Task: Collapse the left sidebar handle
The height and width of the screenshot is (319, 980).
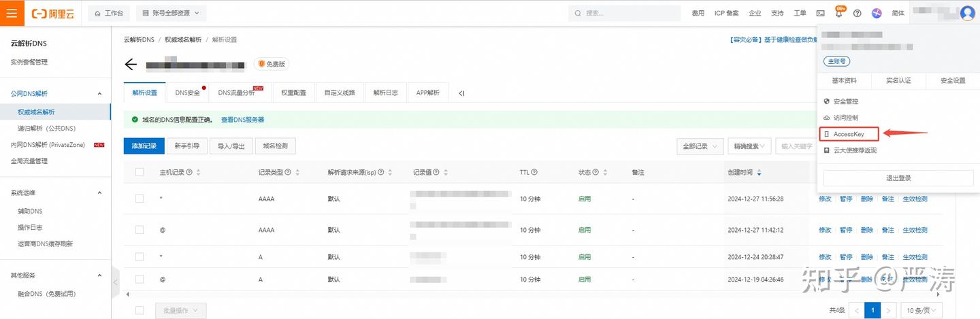Action: click(x=115, y=282)
